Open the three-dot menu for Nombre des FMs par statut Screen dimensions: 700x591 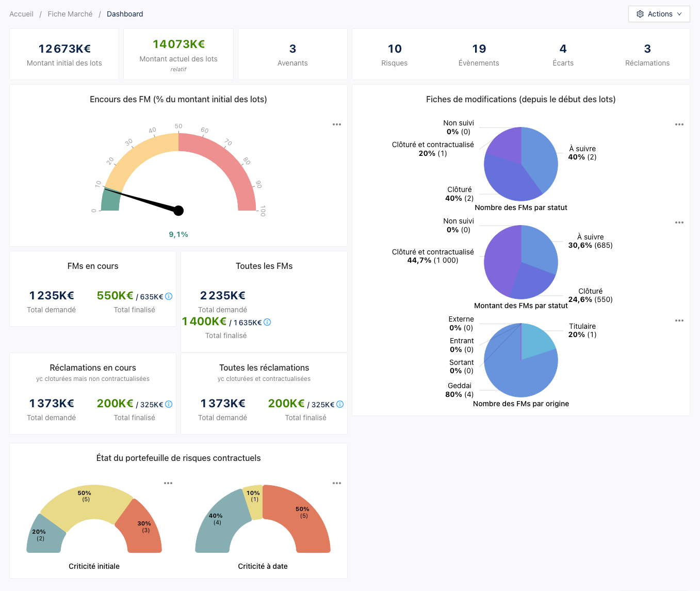[679, 124]
